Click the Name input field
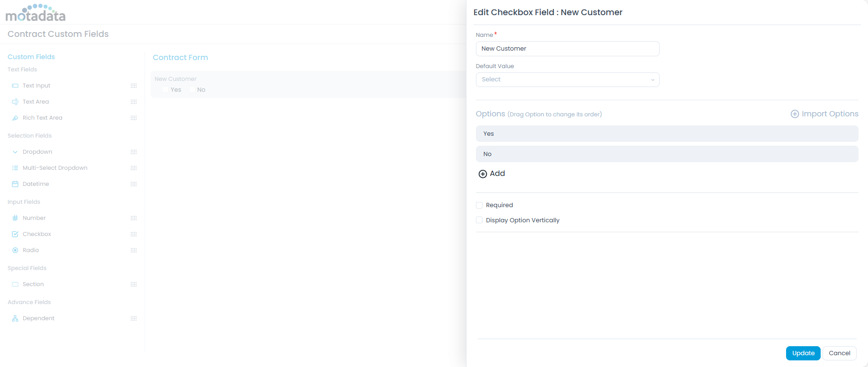The width and height of the screenshot is (868, 367). click(567, 49)
